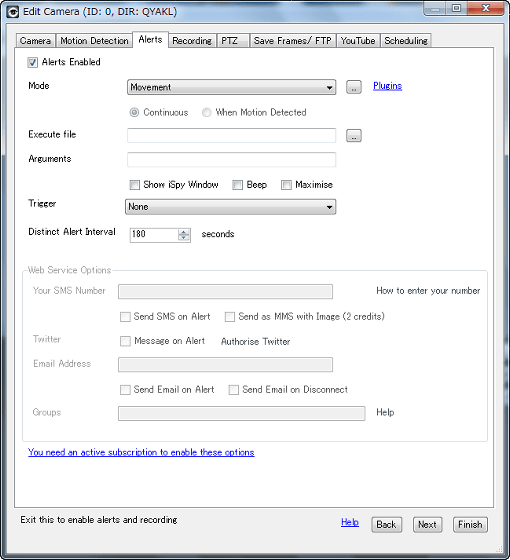Switch to Save Frames/ FTP tab
The image size is (510, 560).
coord(293,41)
